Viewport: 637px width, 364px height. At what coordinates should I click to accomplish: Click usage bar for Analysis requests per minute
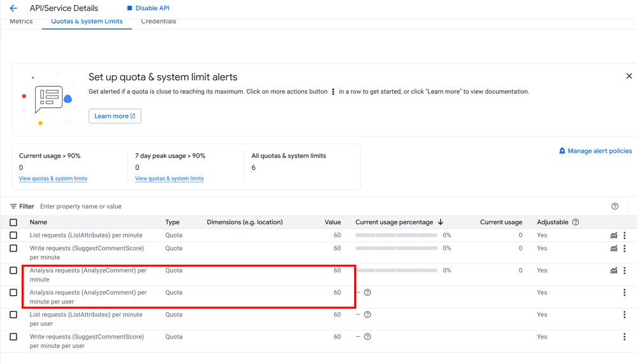(396, 270)
